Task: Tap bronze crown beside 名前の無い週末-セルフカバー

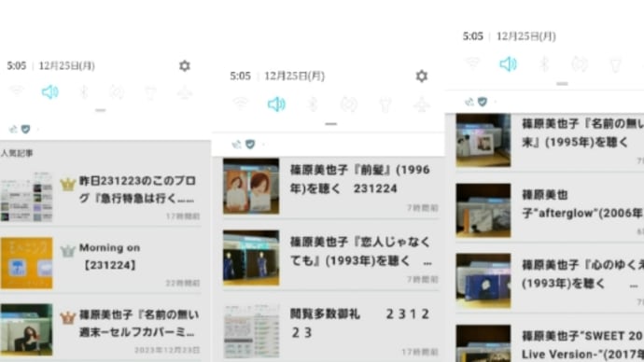Action: point(68,317)
